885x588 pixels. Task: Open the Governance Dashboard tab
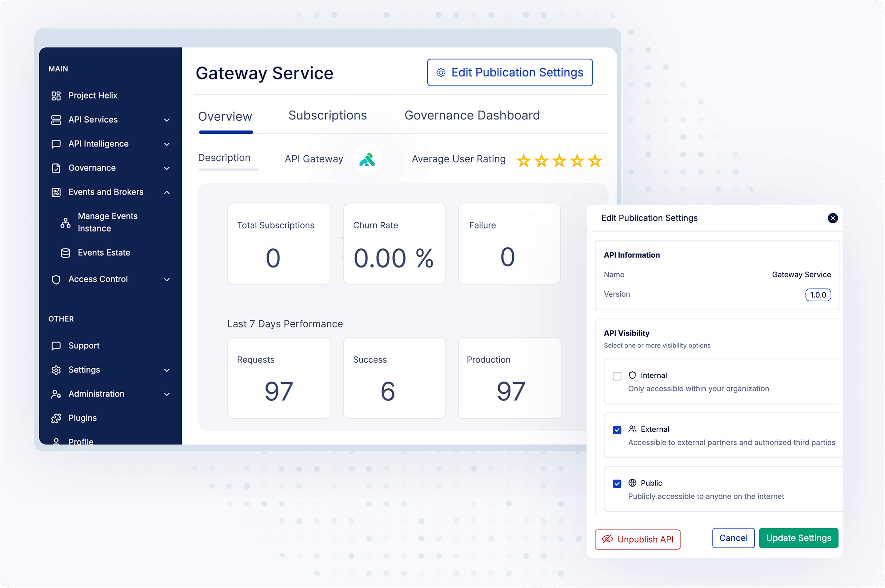[472, 116]
